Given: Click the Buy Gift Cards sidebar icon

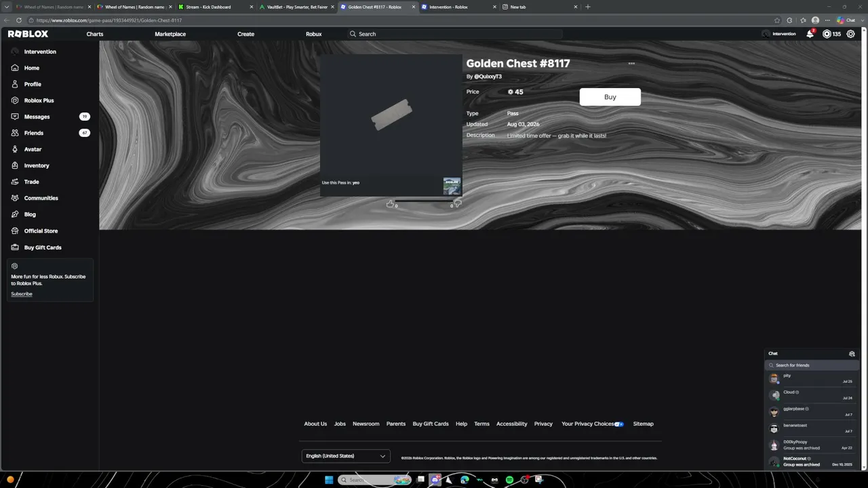Looking at the screenshot, I should [x=15, y=247].
